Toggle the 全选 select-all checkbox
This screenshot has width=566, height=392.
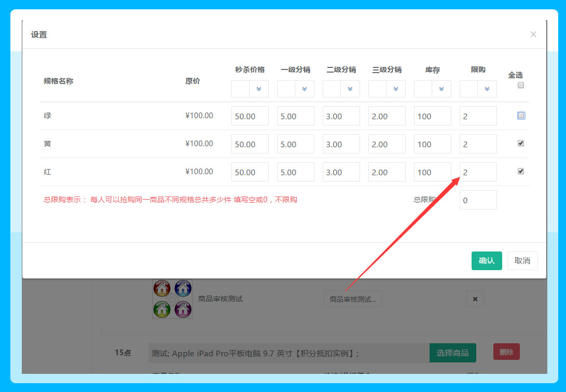pos(521,86)
